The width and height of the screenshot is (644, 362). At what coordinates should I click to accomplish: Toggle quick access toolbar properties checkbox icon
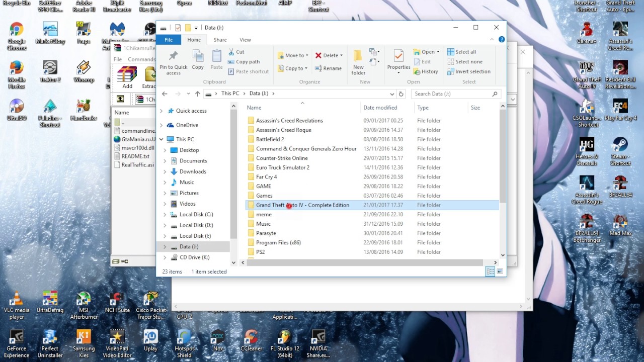(x=178, y=28)
